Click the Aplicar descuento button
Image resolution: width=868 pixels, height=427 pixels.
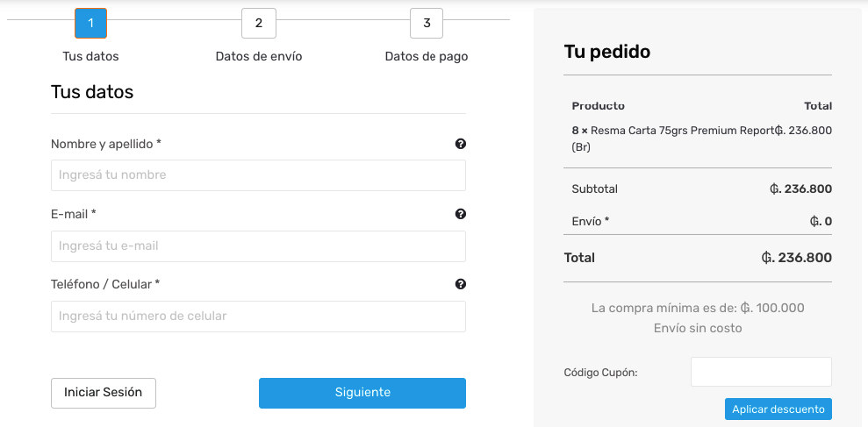778,409
